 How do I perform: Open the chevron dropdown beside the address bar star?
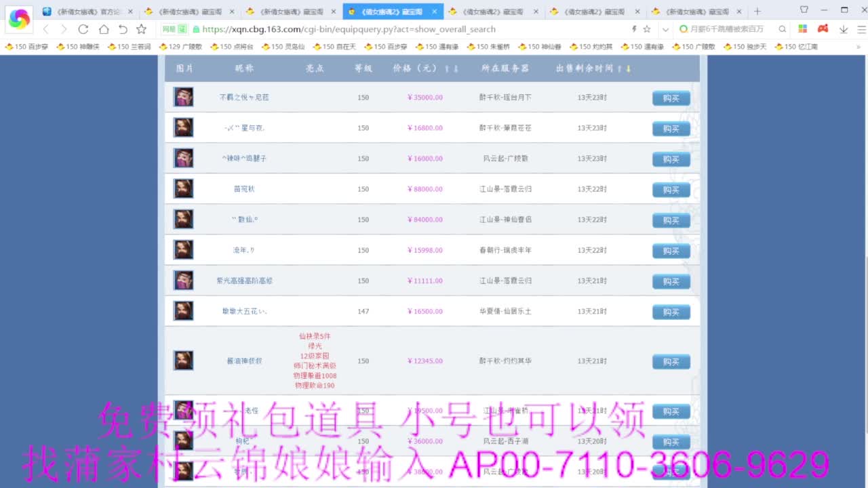pyautogui.click(x=665, y=29)
